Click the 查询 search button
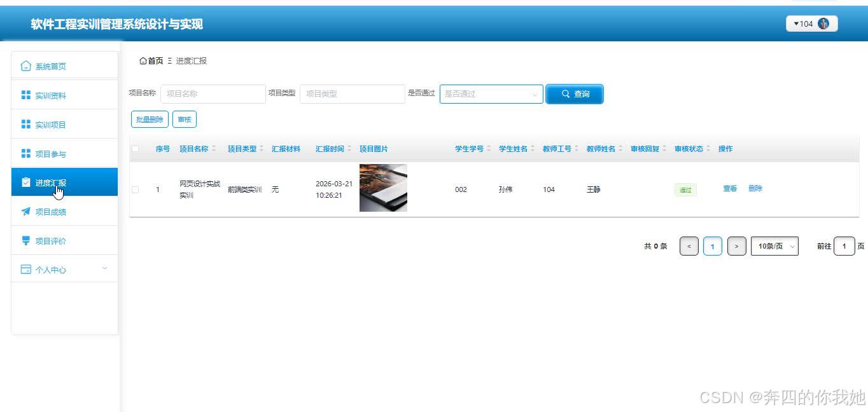 click(x=575, y=94)
